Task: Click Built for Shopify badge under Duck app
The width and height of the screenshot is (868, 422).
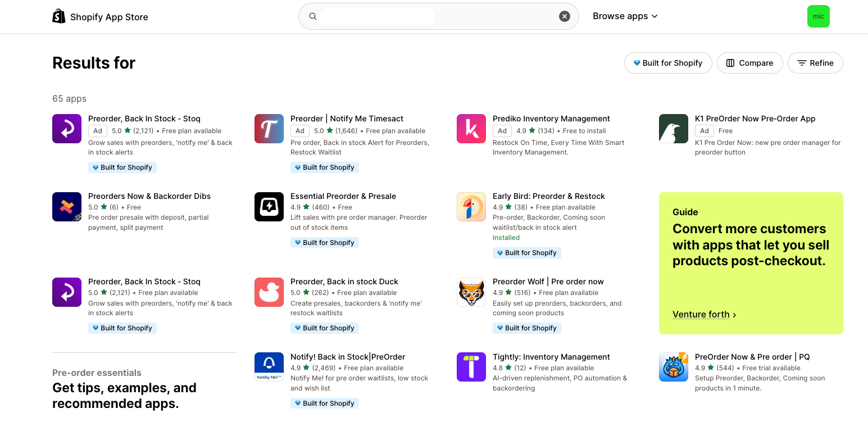Action: [325, 328]
